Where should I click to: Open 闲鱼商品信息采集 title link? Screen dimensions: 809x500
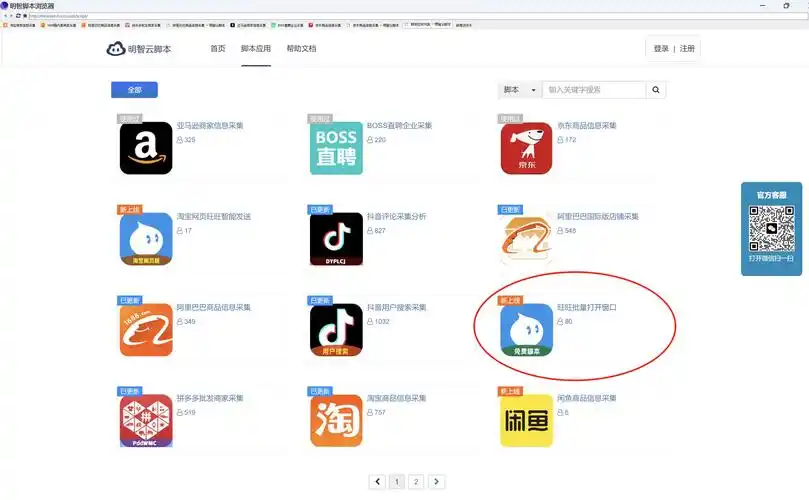click(x=587, y=398)
